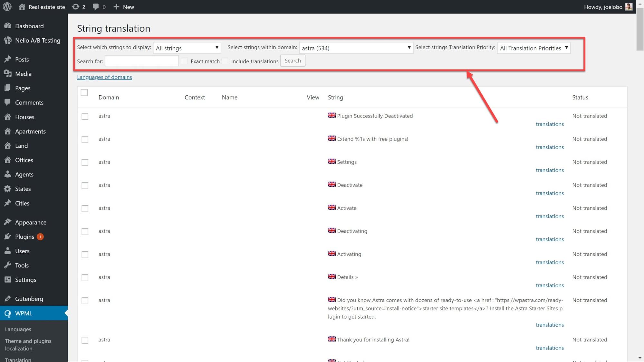Click the Dashboard gauge icon in sidebar
The height and width of the screenshot is (362, 644).
pyautogui.click(x=8, y=26)
